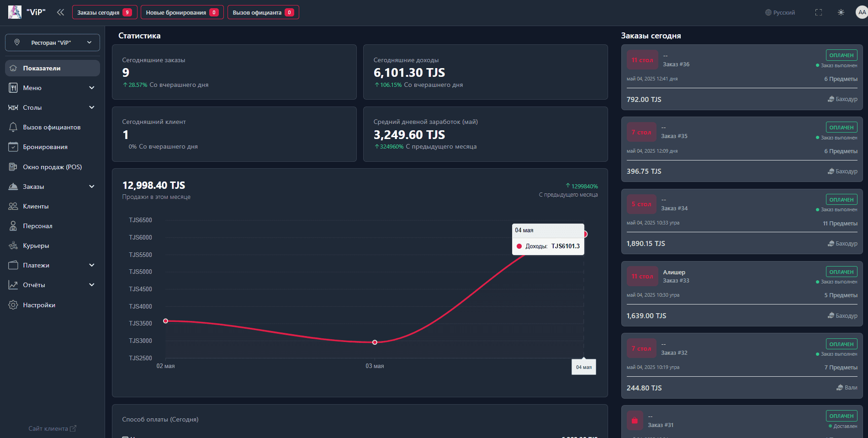This screenshot has height=438, width=868.
Task: Click ОПЛАЧЕН badge on order #34
Action: coord(842,200)
